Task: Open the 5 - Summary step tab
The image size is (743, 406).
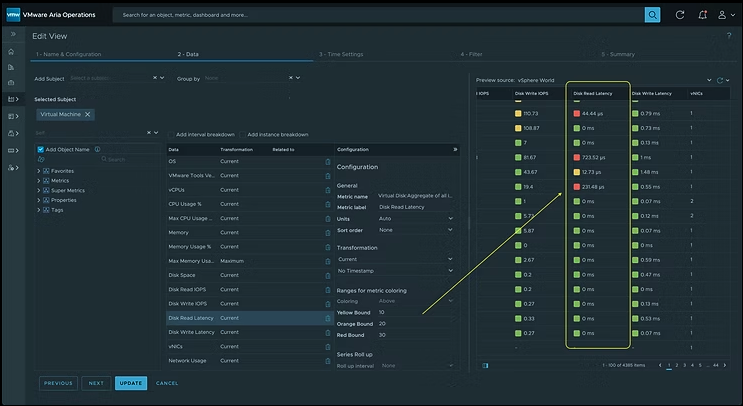Action: coord(618,54)
